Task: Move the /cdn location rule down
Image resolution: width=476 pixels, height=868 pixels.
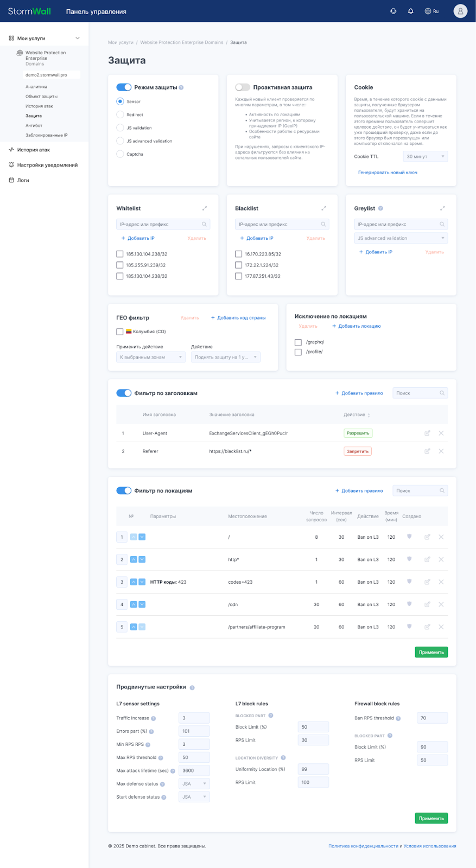Action: (x=142, y=604)
